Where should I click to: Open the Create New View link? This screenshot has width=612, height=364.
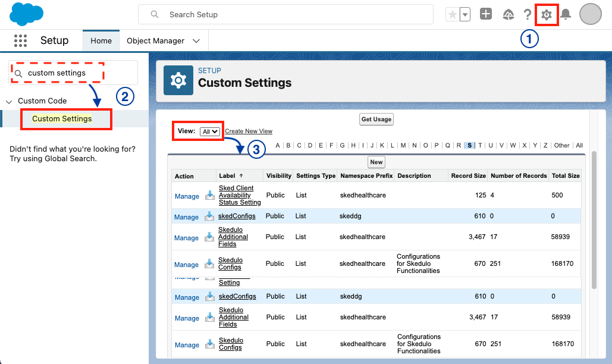[248, 131]
